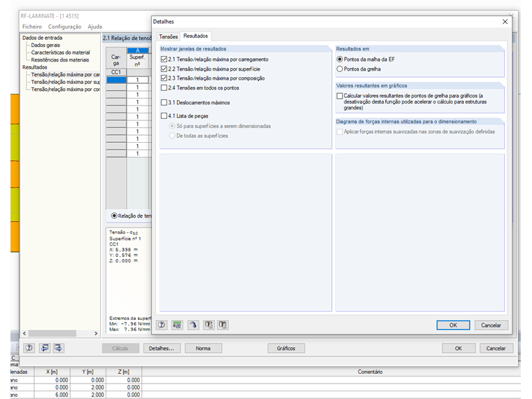
Task: Open the Configuração menu
Action: [x=64, y=27]
